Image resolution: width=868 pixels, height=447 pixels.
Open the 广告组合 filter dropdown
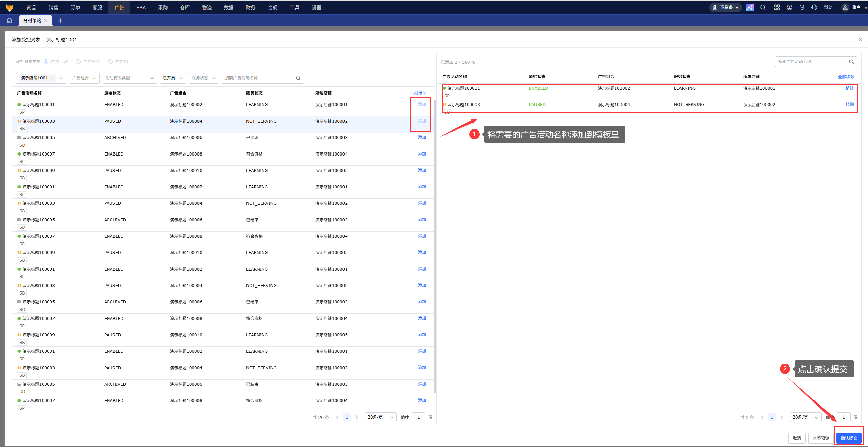pos(85,78)
